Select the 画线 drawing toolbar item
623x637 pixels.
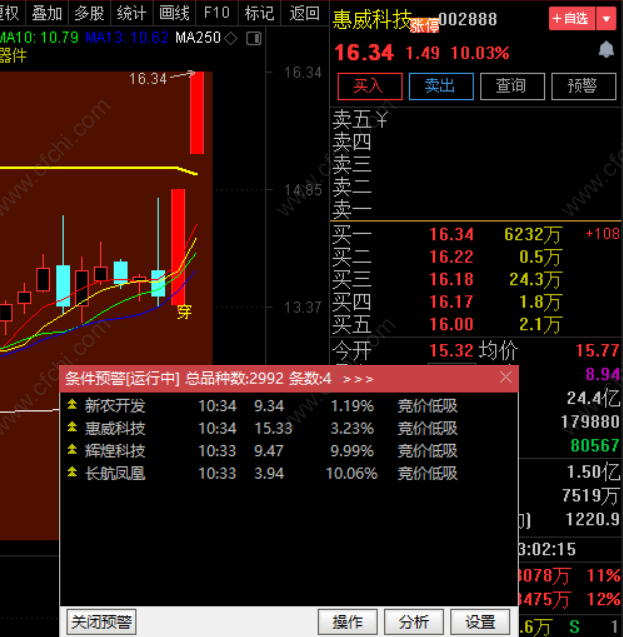(174, 13)
